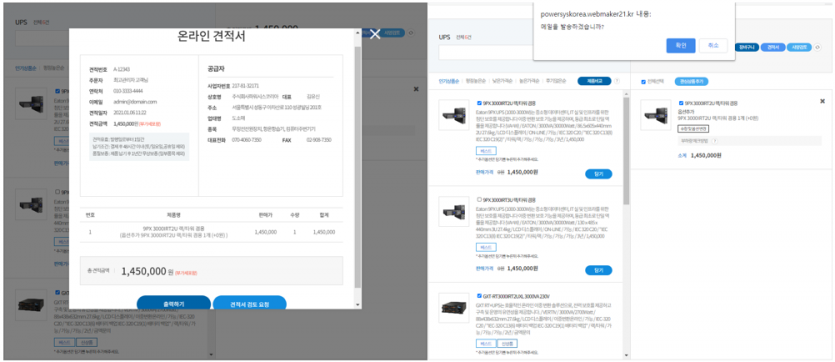Screen dimensions: 835x362
Task: Sort products by 후기많은순
Action: [x=555, y=81]
